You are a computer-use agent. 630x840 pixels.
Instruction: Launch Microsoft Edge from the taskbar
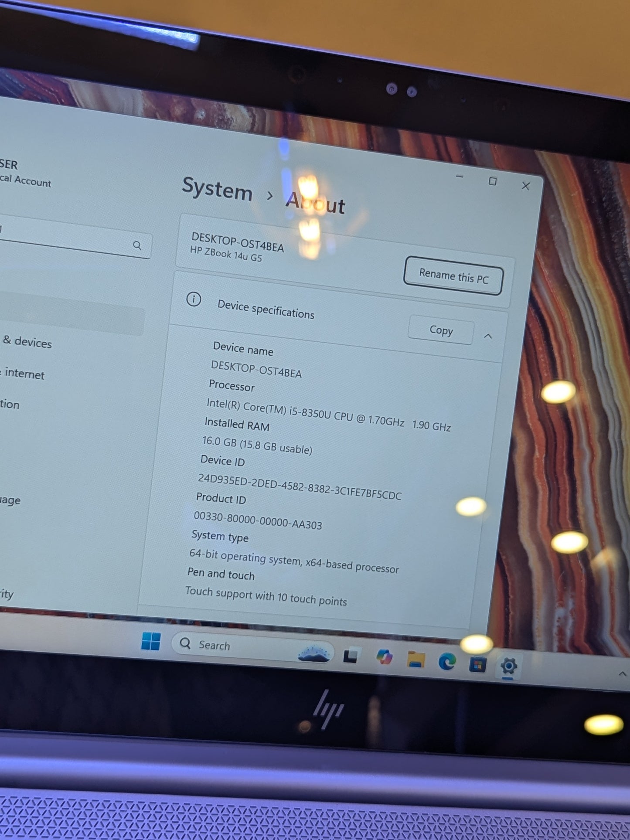pos(447,662)
